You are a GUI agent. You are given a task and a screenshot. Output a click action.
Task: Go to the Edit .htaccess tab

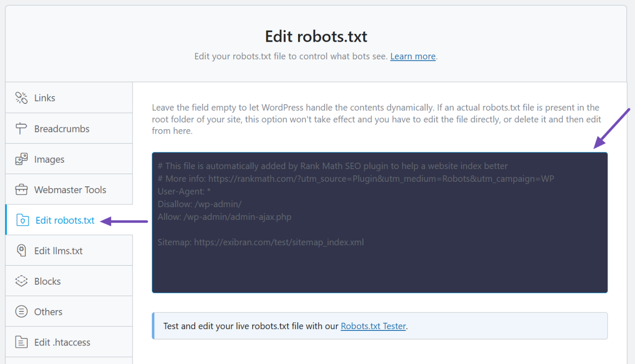click(x=69, y=342)
